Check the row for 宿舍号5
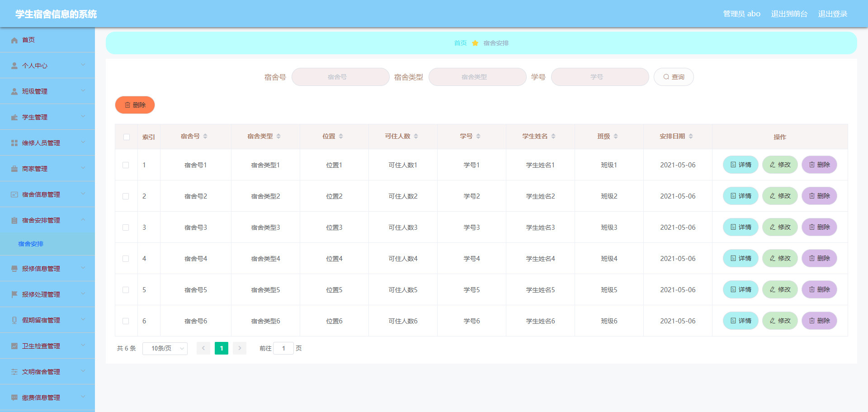This screenshot has height=412, width=868. [126, 290]
